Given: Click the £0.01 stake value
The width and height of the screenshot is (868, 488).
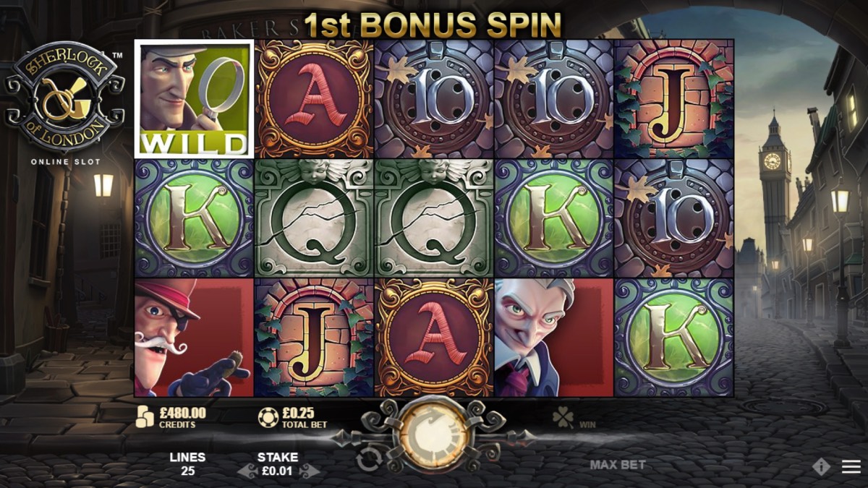Looking at the screenshot, I should point(278,471).
